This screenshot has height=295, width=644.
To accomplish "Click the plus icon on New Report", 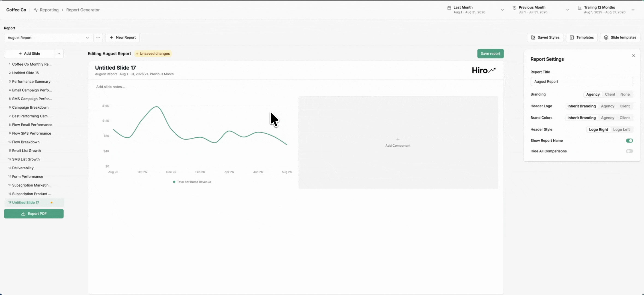I will 111,37.
